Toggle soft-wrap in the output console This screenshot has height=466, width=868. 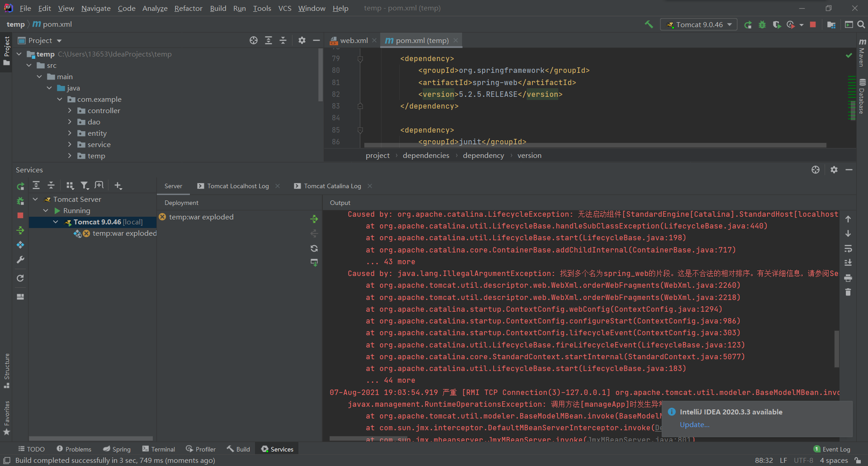pos(848,248)
